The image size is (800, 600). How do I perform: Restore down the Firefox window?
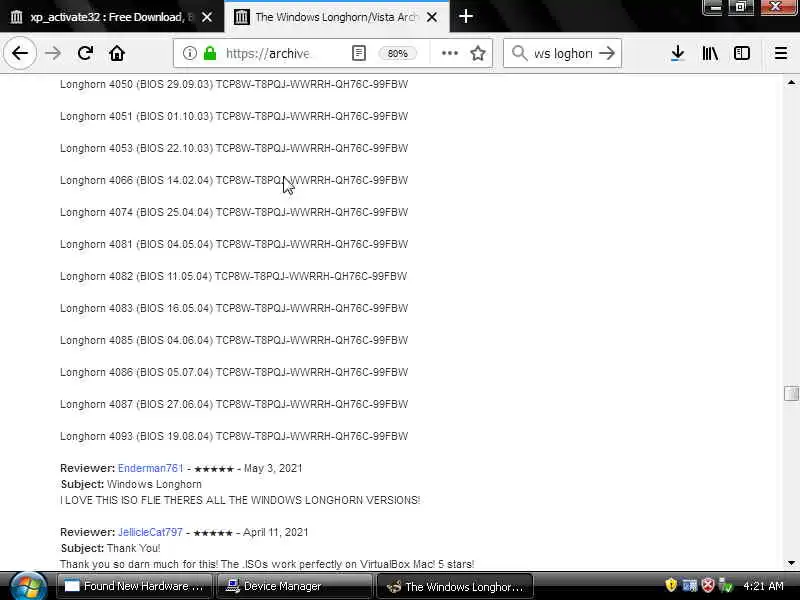click(741, 7)
